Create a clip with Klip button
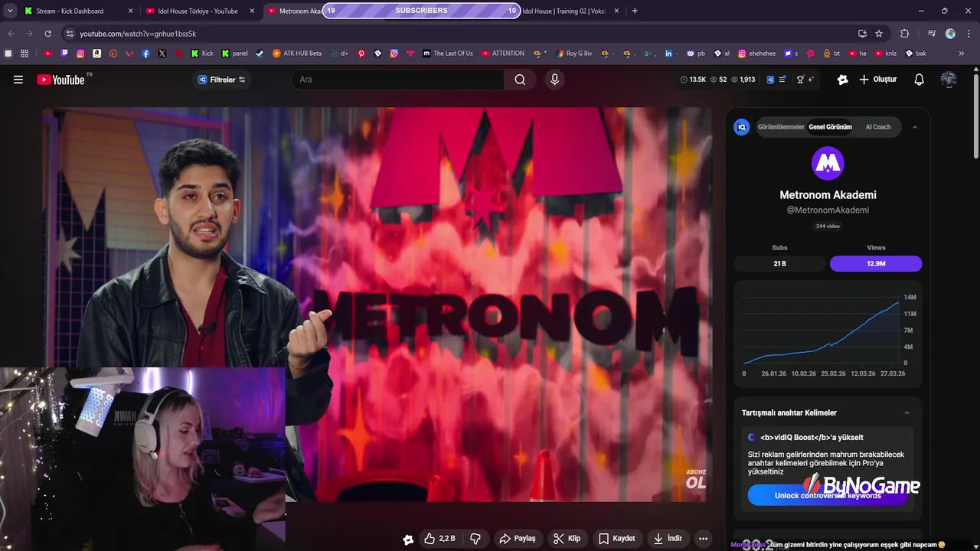The image size is (980, 551). coord(567,539)
